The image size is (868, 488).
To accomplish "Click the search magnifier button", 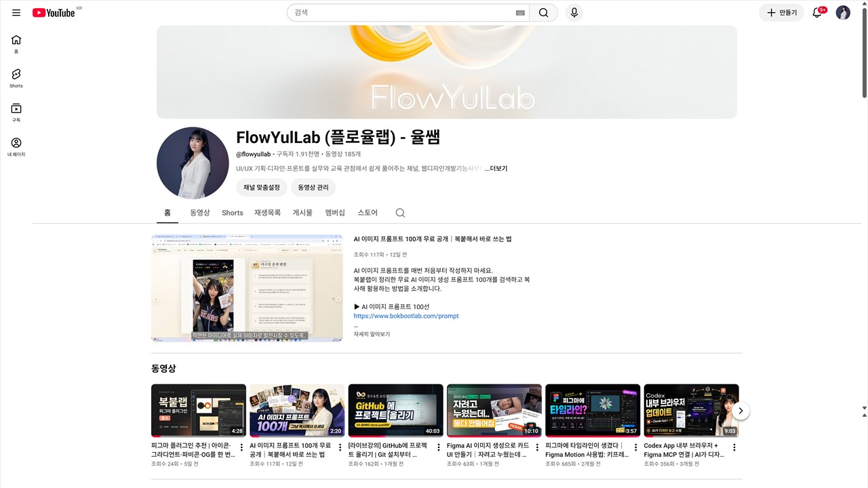I will coord(543,13).
